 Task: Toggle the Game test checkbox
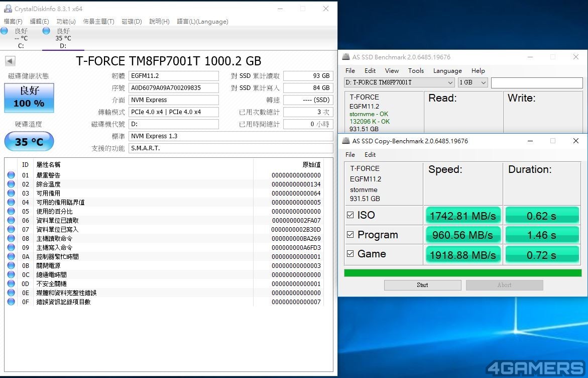(350, 253)
